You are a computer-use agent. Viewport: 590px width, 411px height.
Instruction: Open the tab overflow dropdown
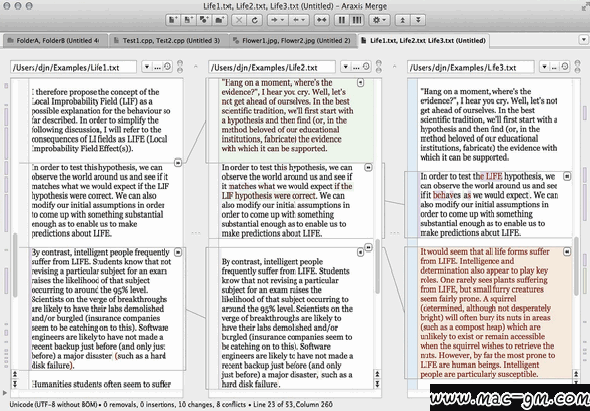(x=584, y=39)
